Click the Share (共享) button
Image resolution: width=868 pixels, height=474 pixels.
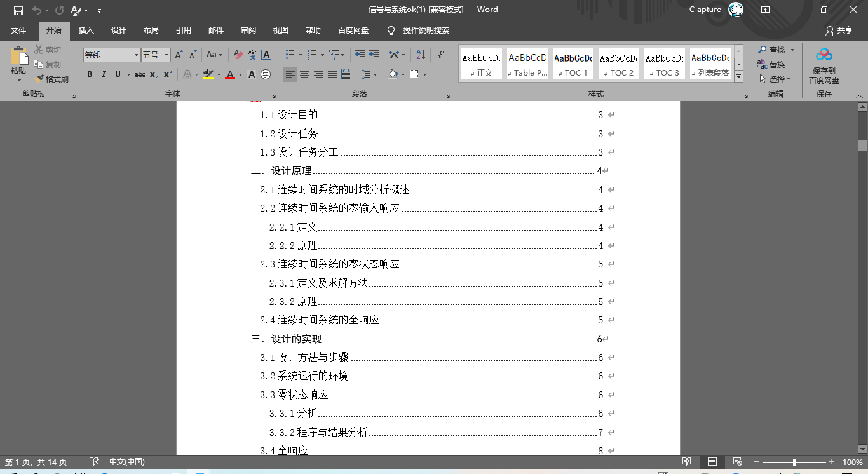point(839,30)
